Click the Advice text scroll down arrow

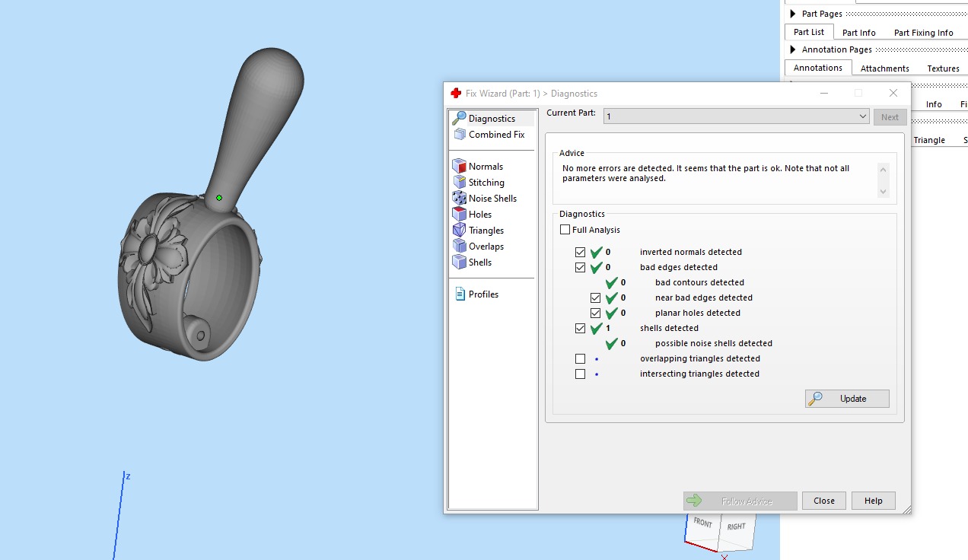click(883, 192)
